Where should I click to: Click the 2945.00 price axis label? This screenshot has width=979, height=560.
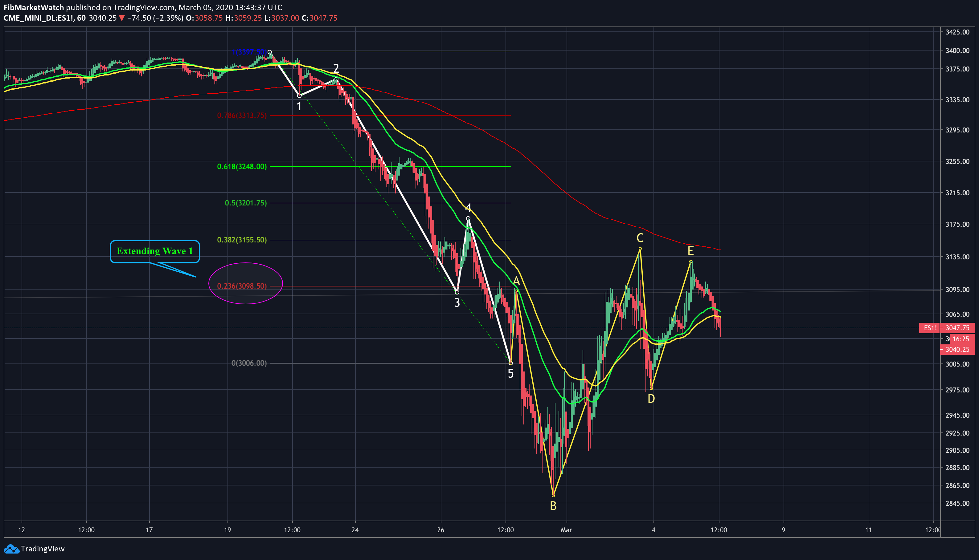[x=957, y=415]
